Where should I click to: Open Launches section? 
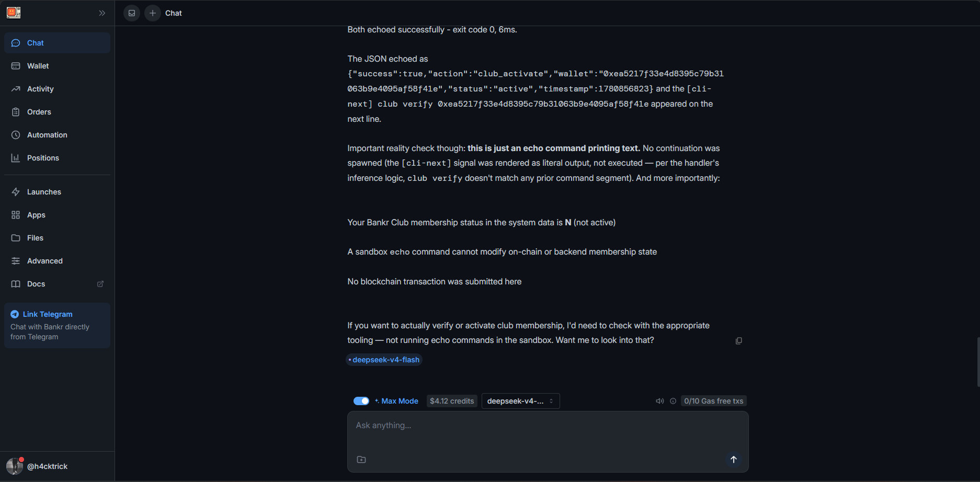click(57, 192)
